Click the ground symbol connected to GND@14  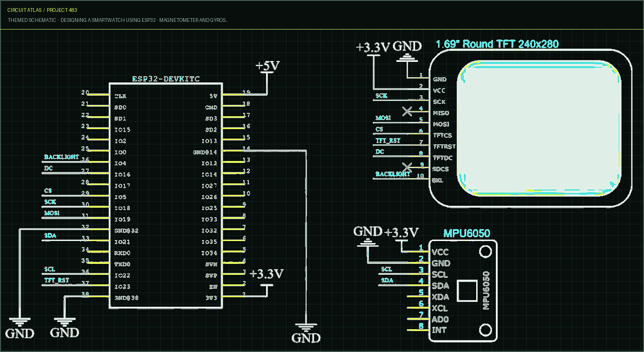[306, 332]
